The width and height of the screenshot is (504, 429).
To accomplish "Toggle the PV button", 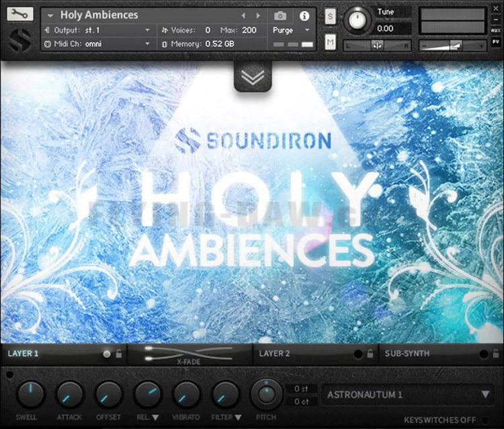I will [496, 42].
